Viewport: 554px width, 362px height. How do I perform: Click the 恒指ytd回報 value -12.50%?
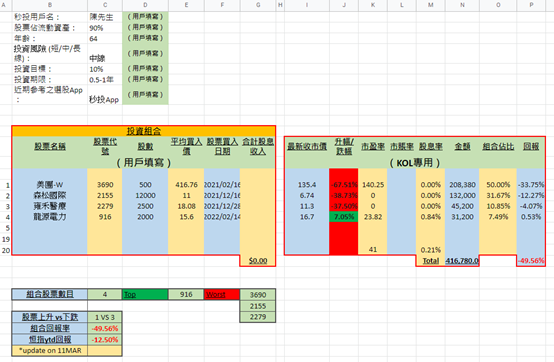point(105,340)
